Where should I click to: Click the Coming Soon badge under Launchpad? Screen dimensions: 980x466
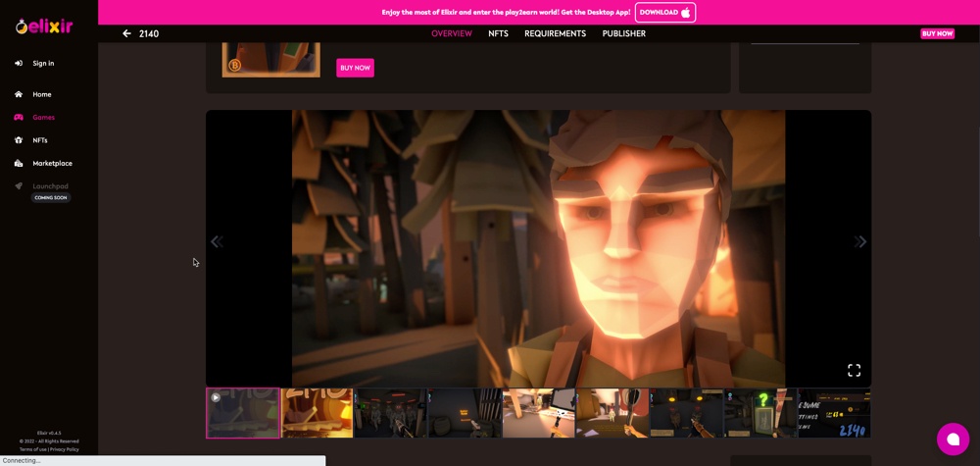click(51, 197)
